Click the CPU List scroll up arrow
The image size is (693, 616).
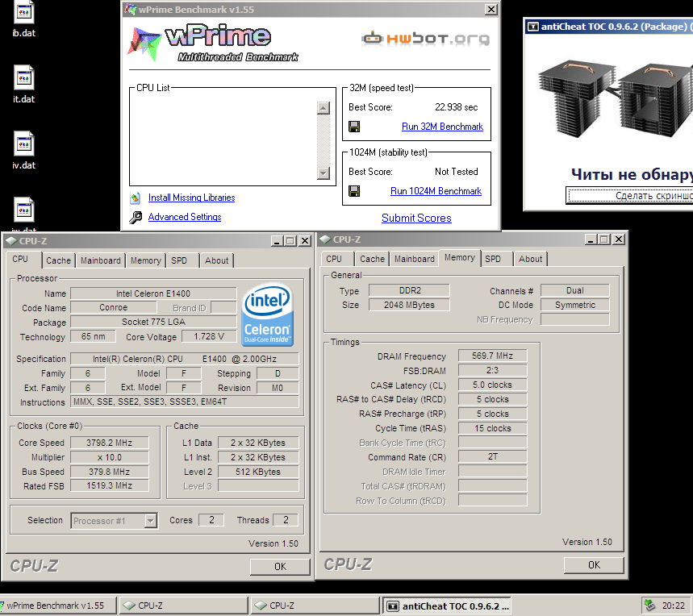pyautogui.click(x=324, y=108)
